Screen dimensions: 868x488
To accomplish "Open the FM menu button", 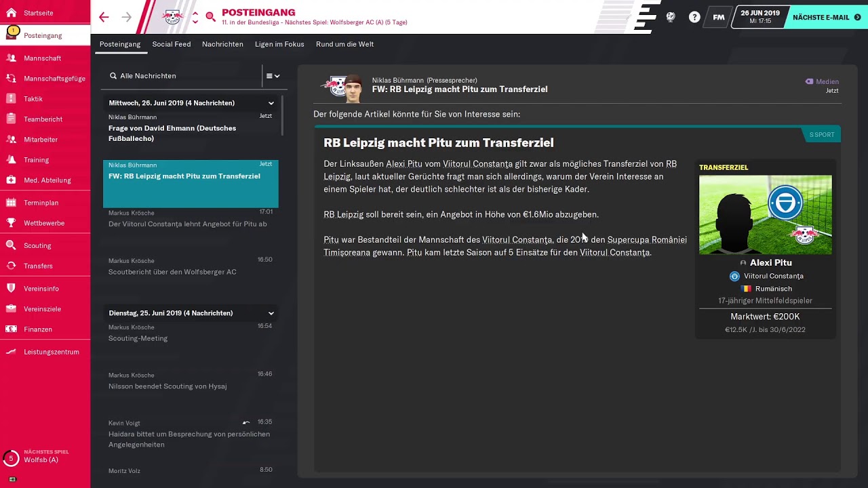I will point(719,17).
